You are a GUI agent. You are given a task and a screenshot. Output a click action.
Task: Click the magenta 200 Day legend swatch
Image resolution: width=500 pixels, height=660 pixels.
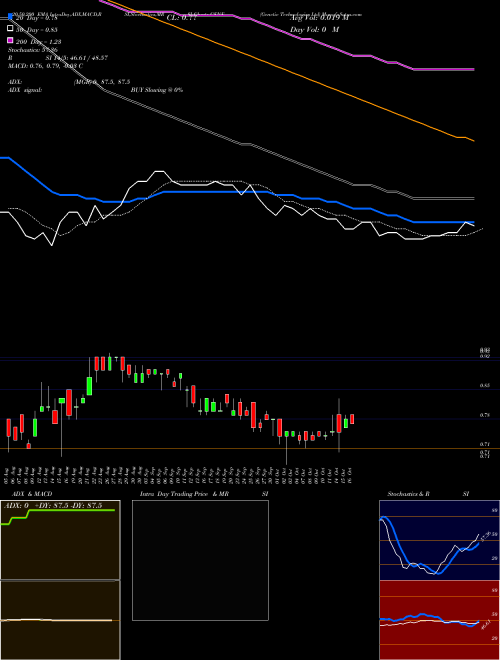pos(11,40)
